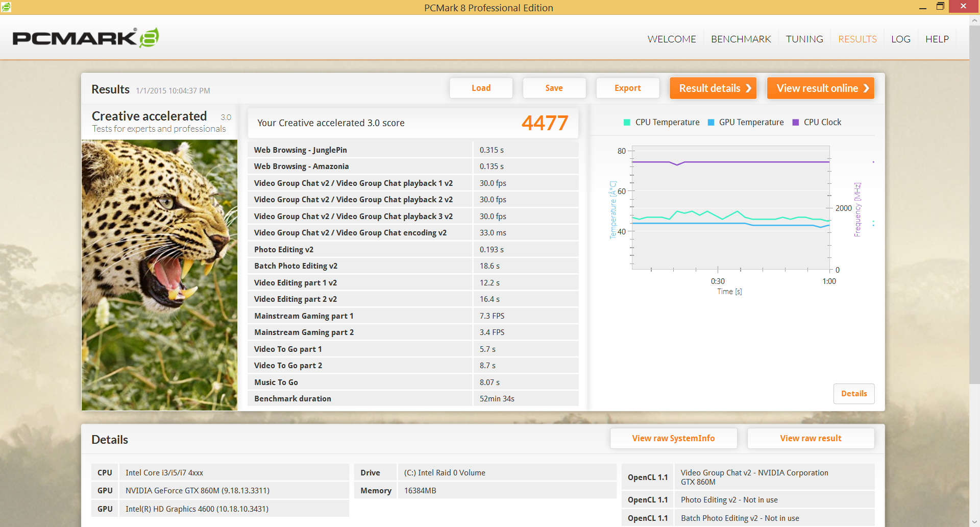Select Video To Go part 2 row
The height and width of the screenshot is (527, 980).
[x=413, y=365]
